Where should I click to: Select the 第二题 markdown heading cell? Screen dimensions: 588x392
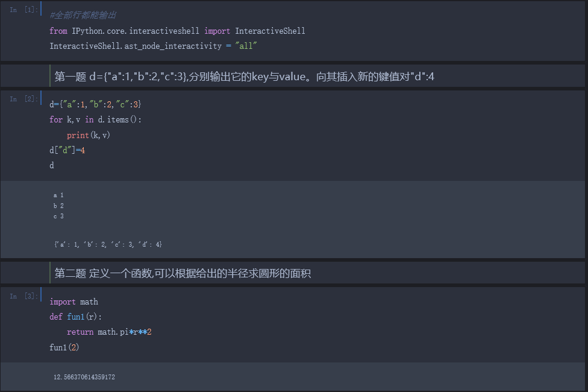(x=183, y=273)
